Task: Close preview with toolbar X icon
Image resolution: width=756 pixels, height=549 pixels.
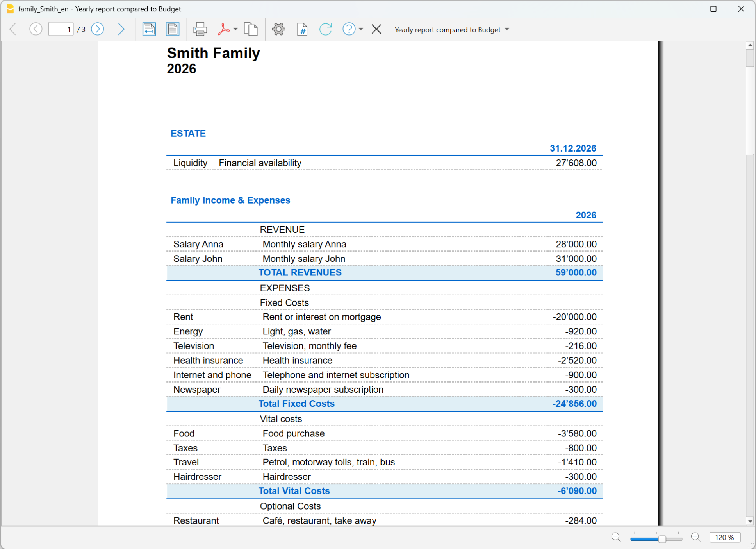Action: click(x=376, y=29)
